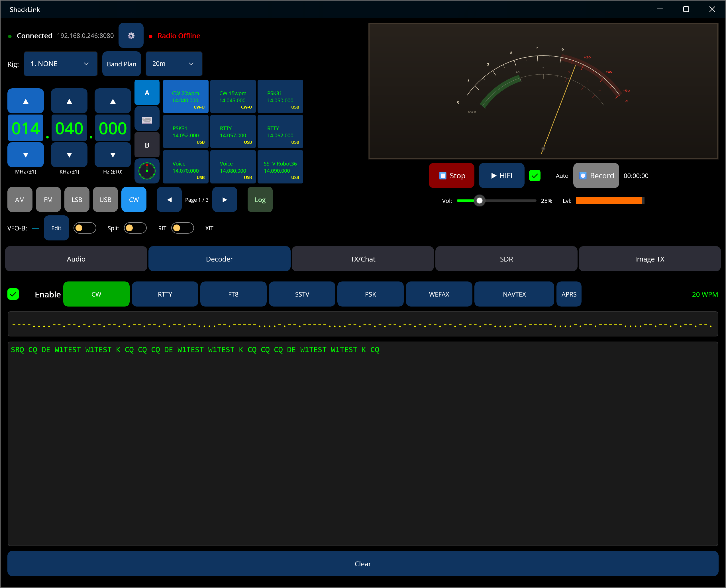The image size is (726, 588).
Task: Switch to the Image TX tab
Action: (x=649, y=259)
